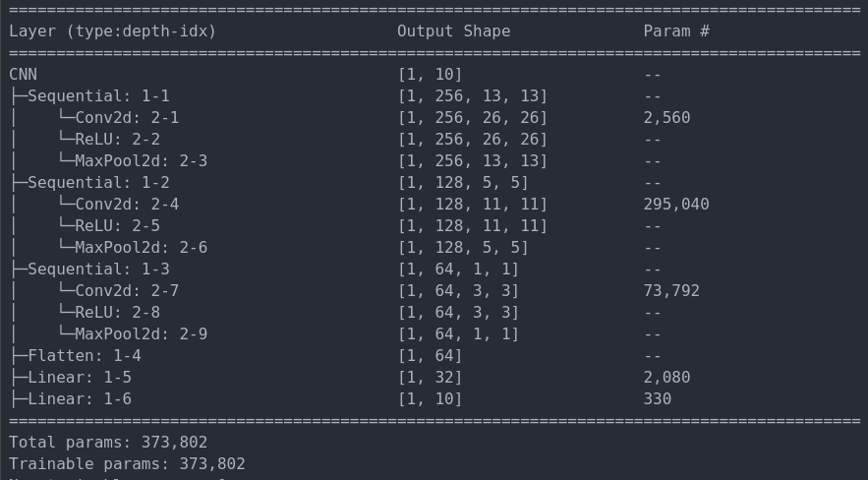Click the root CNN model name
Viewport: 868px width, 480px height.
[x=23, y=75]
